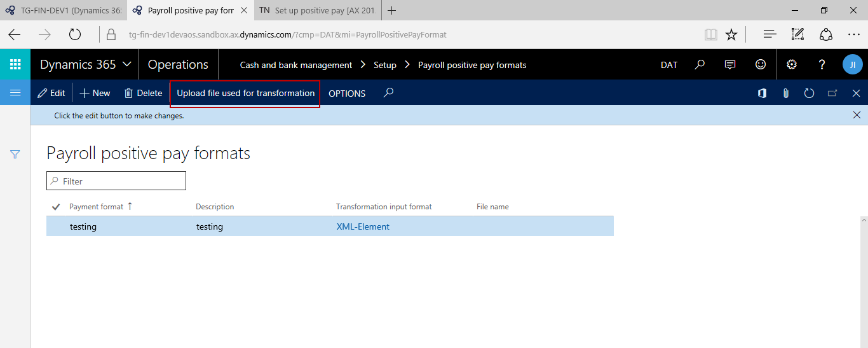The height and width of the screenshot is (348, 868).
Task: Open the OPTIONS action pane tab
Action: point(347,94)
